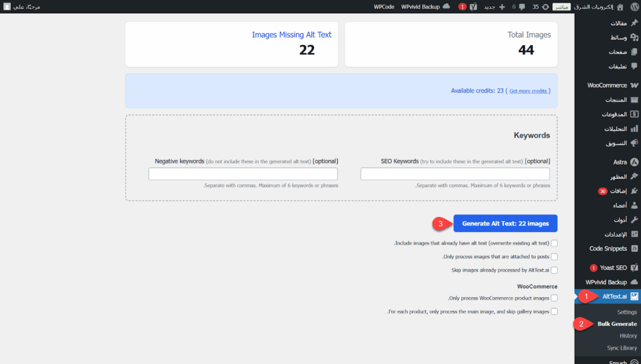Click the مرحبًا علي greeting in admin bar

[x=26, y=7]
